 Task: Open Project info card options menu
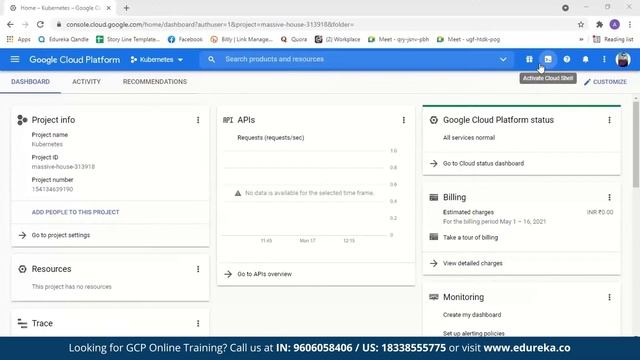(x=198, y=120)
